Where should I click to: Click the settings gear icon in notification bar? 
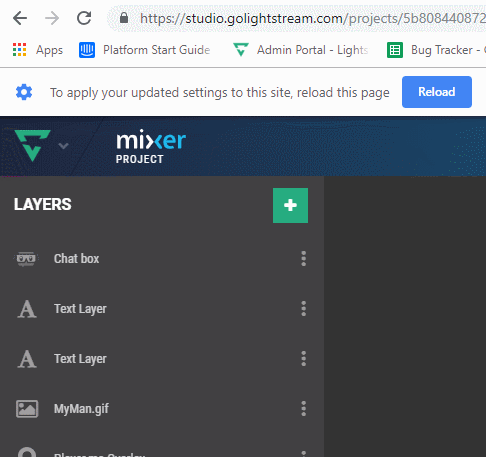coord(24,92)
